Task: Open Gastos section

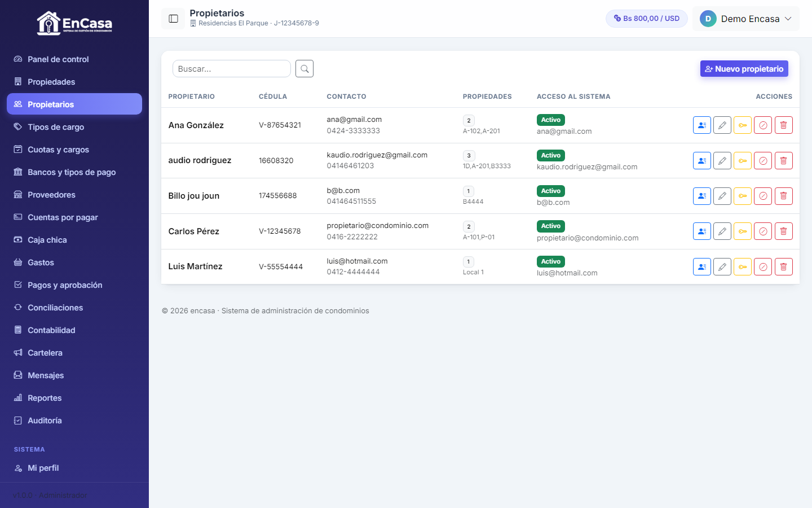Action: 74,262
